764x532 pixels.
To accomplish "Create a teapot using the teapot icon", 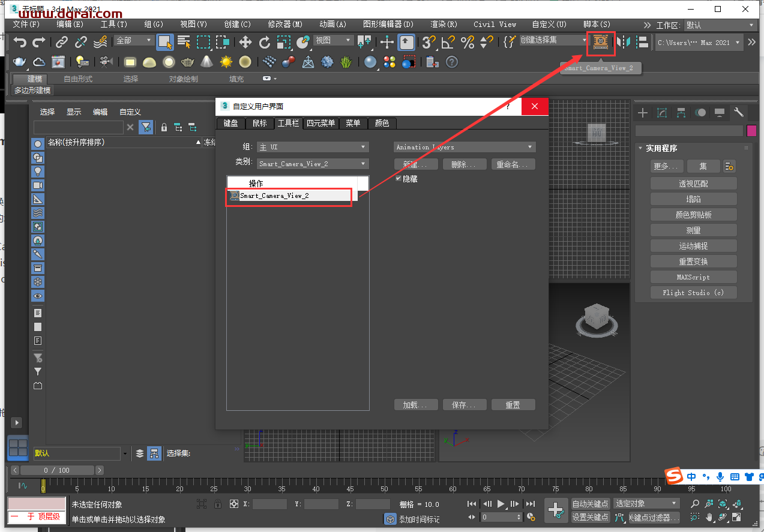I will pos(187,62).
